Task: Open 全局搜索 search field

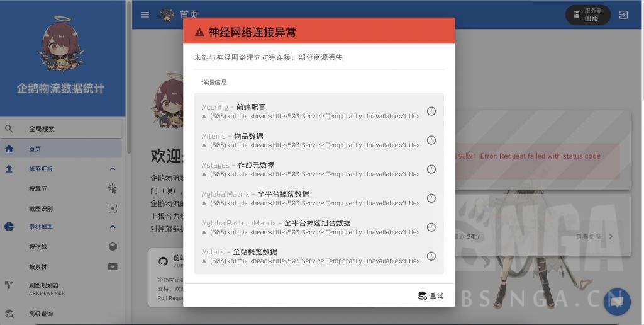Action: (x=61, y=128)
